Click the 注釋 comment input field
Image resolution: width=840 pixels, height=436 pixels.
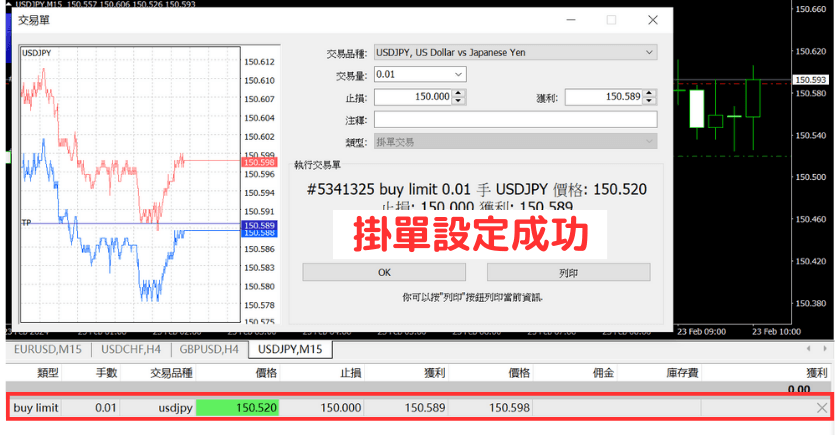(x=515, y=120)
